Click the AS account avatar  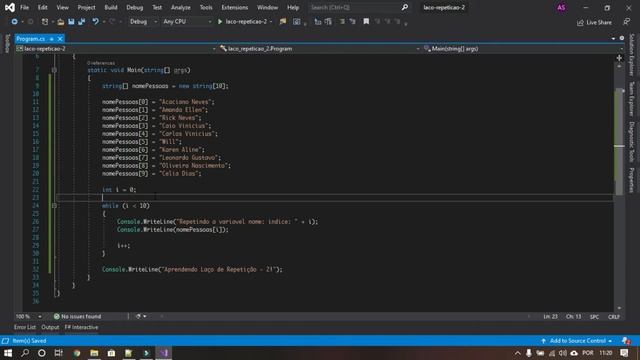point(561,7)
